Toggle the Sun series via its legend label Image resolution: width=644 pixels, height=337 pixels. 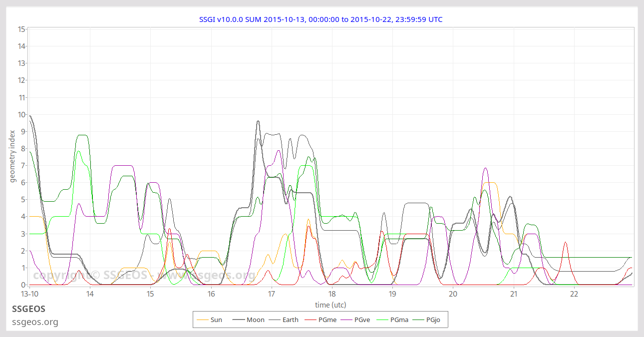216,320
